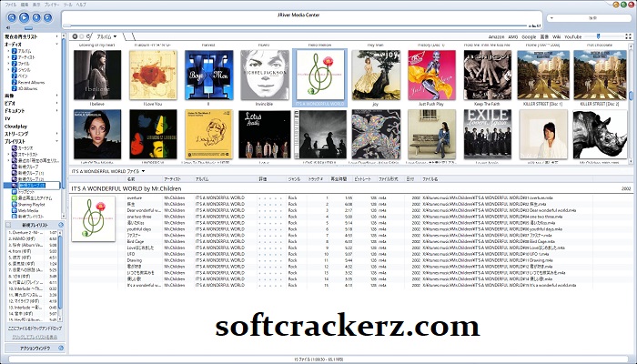
Task: Tick the checkbox beside 新規プレイリスト header
Action: point(8,225)
